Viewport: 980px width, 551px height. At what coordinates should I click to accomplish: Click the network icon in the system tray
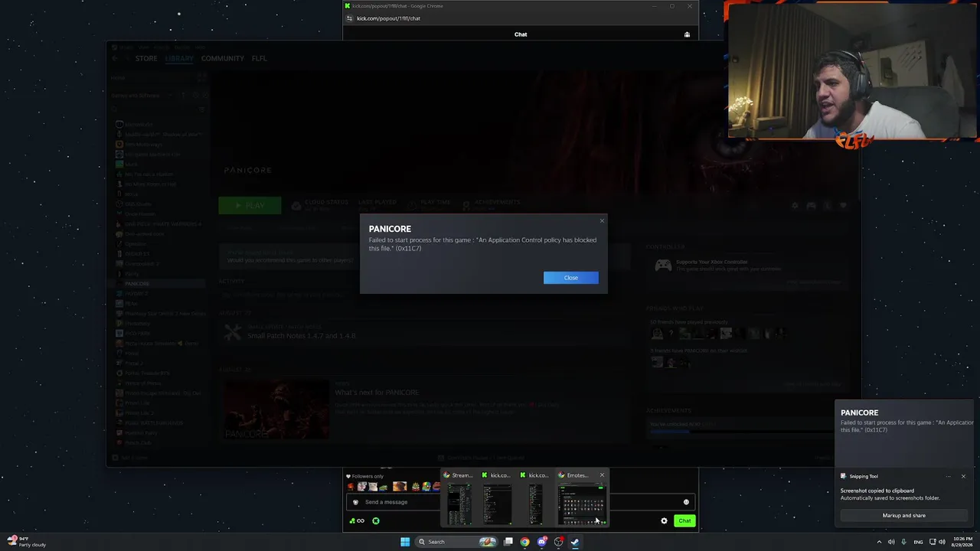pyautogui.click(x=933, y=542)
